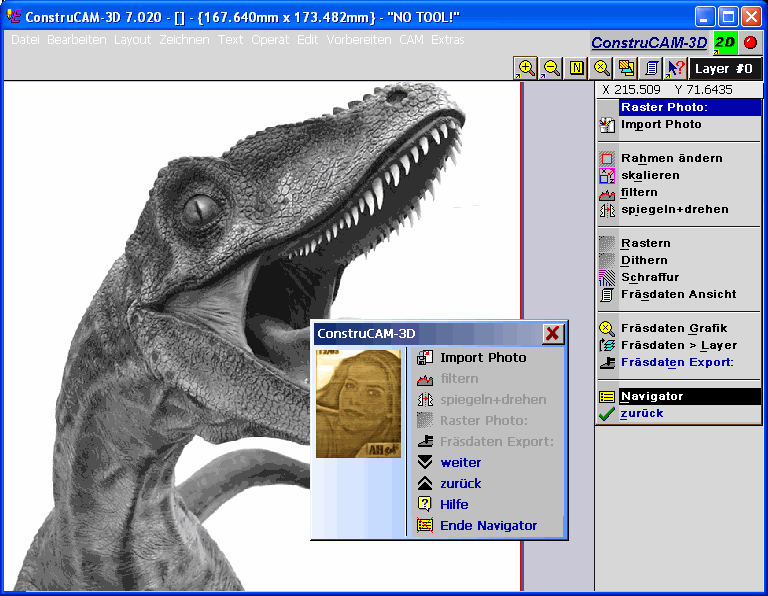The image size is (768, 596).
Task: Click the document list toolbar icon
Action: (x=652, y=68)
